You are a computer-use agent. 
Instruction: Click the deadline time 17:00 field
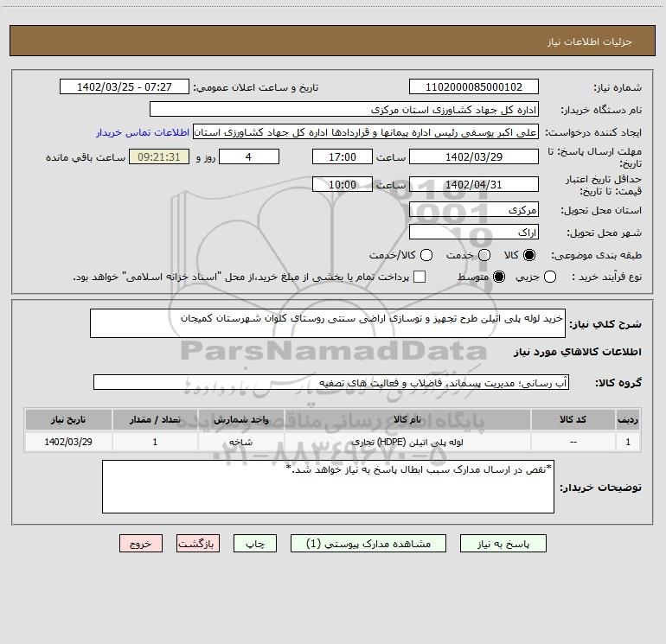[343, 156]
